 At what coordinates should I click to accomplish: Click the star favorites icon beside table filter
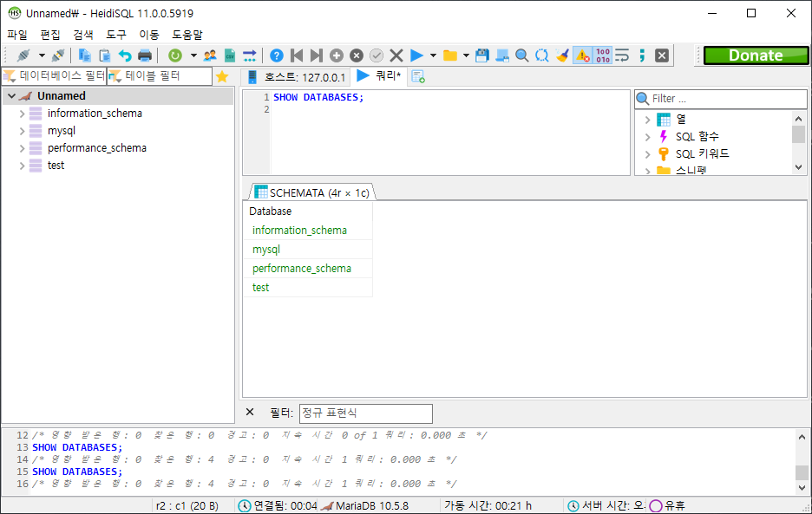click(x=222, y=76)
